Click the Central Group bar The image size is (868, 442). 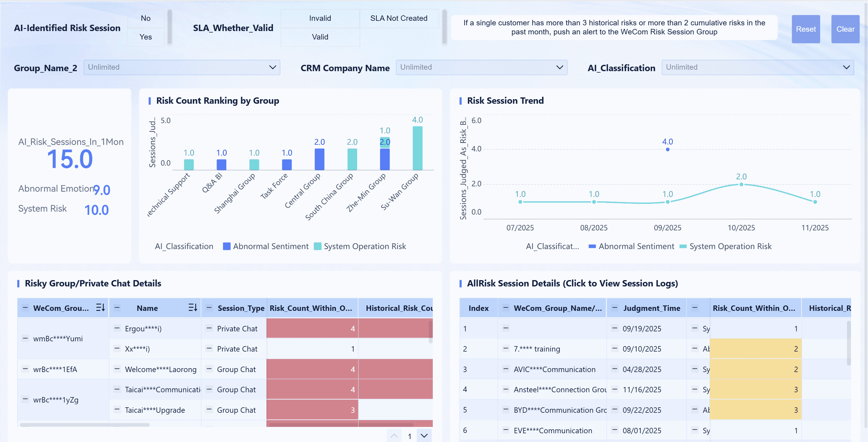(x=319, y=159)
